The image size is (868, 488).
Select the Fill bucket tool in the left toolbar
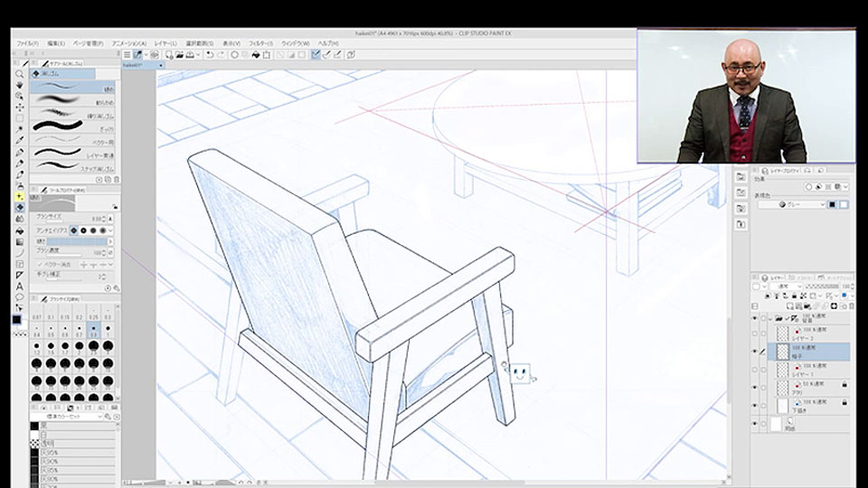click(x=19, y=230)
